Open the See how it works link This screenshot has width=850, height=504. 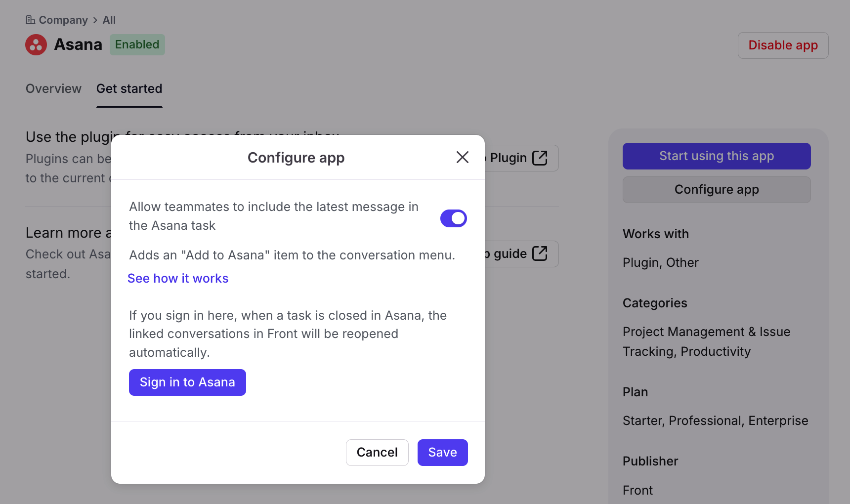click(178, 279)
